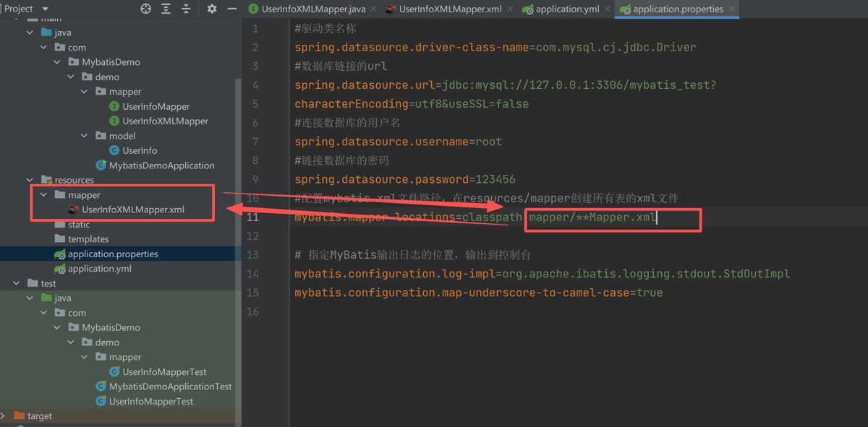Click the Collapse All toolbar icon
The width and height of the screenshot is (868, 427).
click(187, 9)
